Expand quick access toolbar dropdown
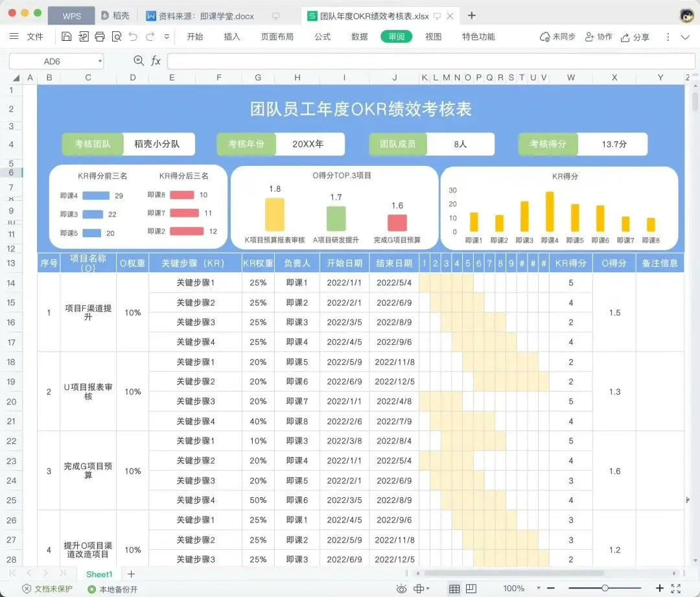The width and height of the screenshot is (700, 597). [167, 36]
